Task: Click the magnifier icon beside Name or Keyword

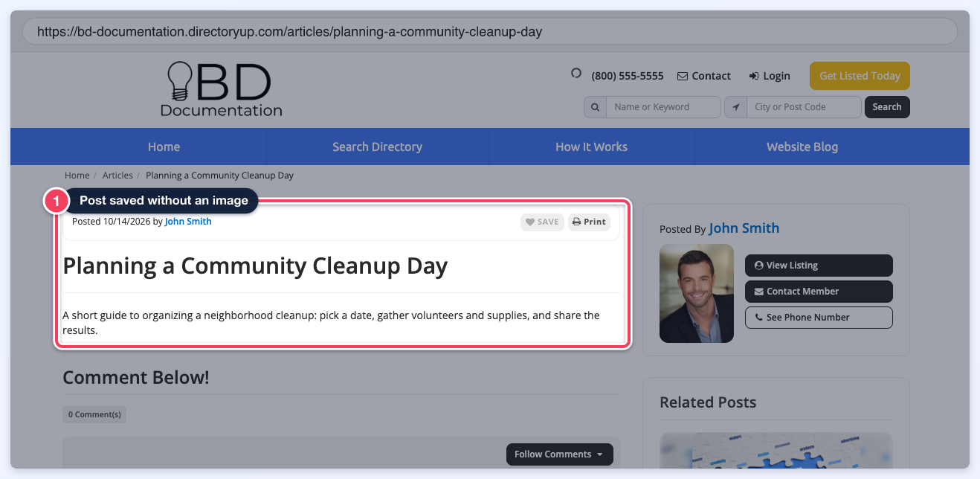Action: [595, 107]
